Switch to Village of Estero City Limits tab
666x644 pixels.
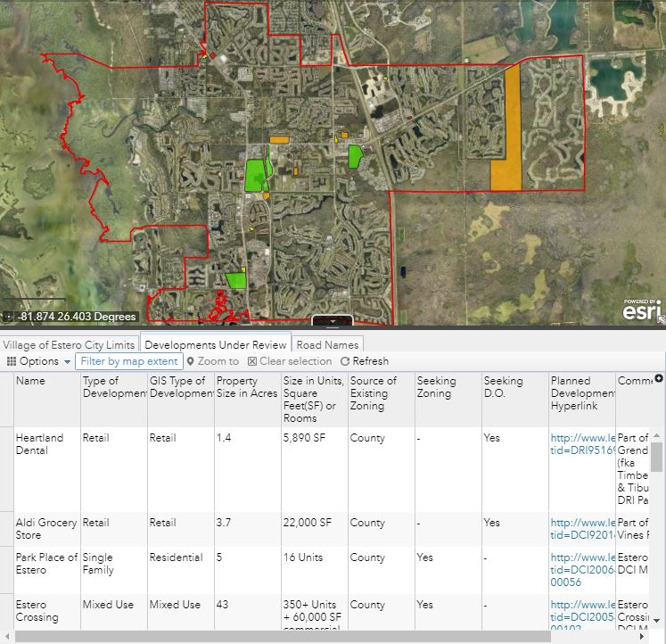pos(69,344)
